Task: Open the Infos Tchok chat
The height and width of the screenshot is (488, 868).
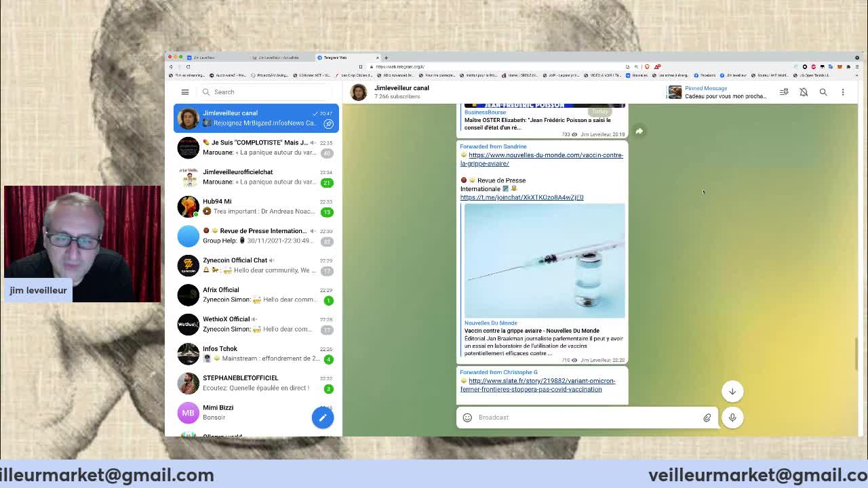Action: click(256, 354)
